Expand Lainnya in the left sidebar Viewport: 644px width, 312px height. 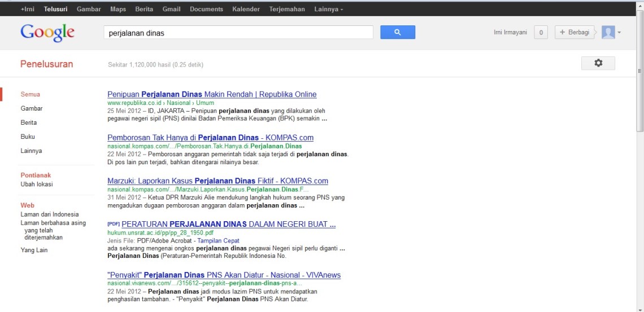click(31, 151)
